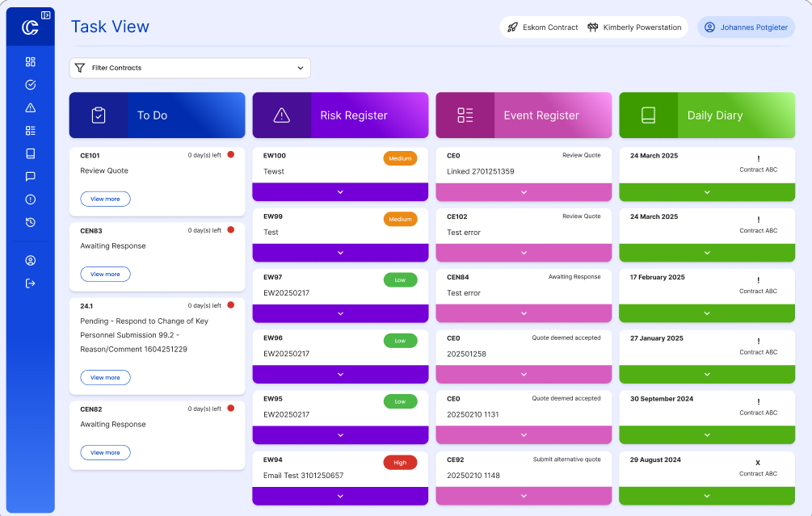The height and width of the screenshot is (516, 812).
Task: Click the list icon in Event Register header
Action: pos(465,115)
